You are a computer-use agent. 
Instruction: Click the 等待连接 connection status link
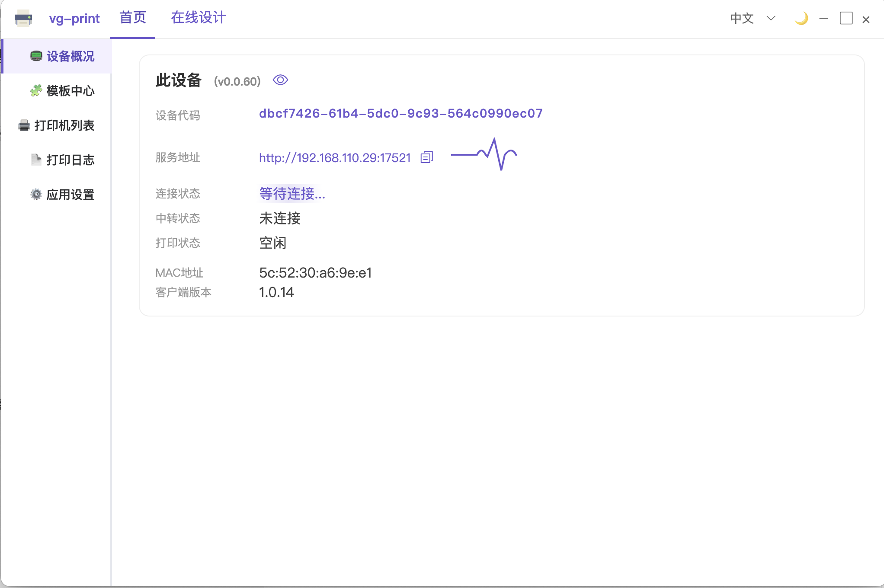[291, 194]
